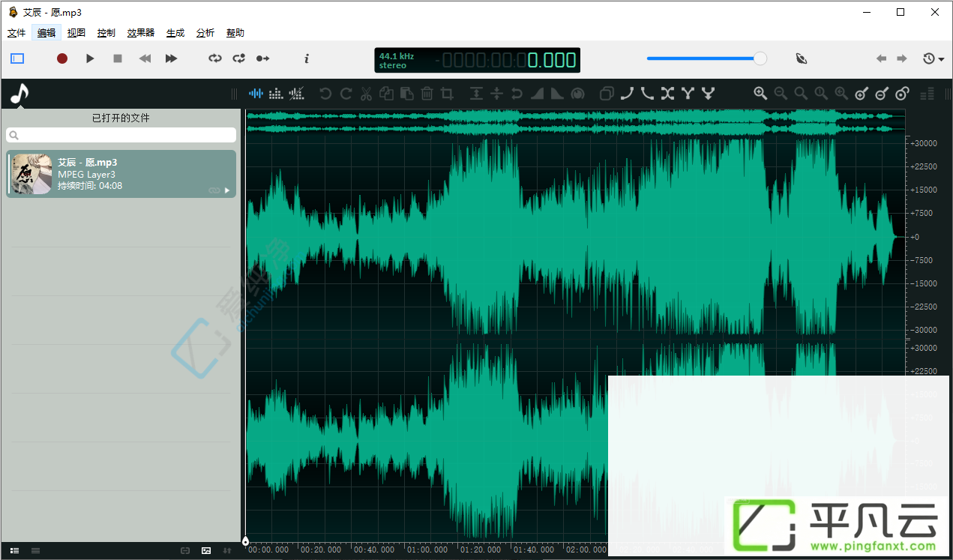
Task: Click the 愿 album art thumbnail
Action: (32, 174)
